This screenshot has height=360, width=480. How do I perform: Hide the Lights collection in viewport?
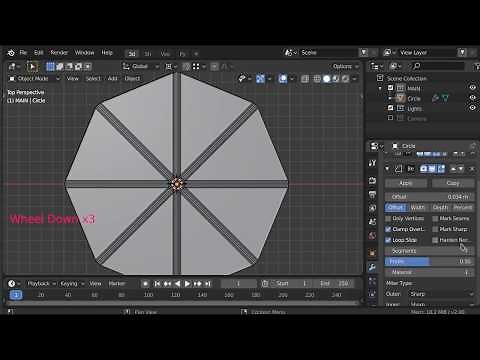473,108
